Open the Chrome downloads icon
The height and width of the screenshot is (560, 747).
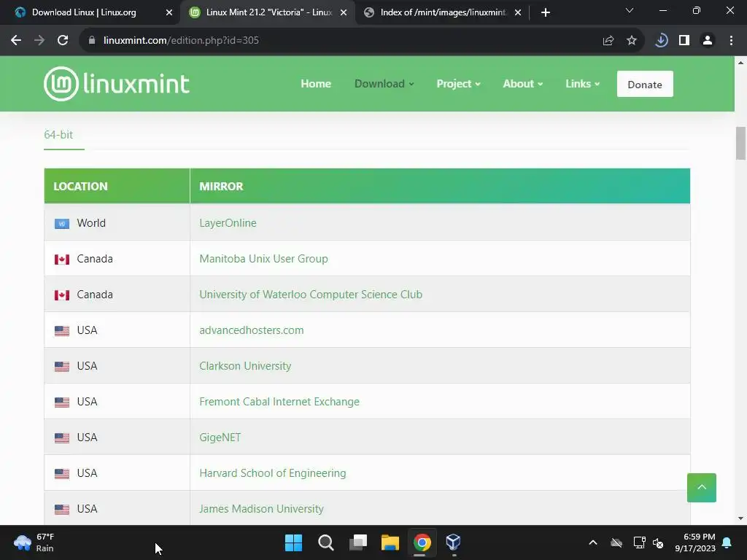click(661, 41)
